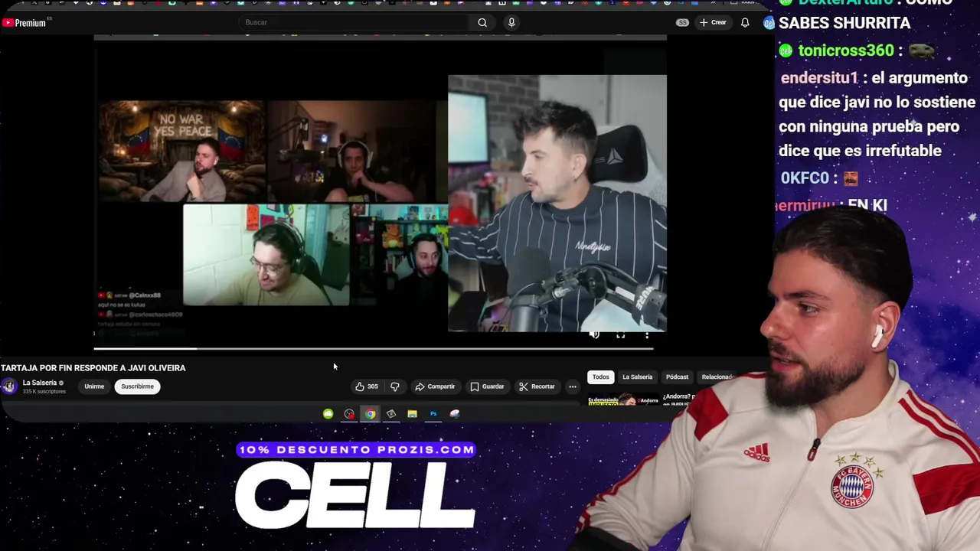This screenshot has height=551, width=980.
Task: Click the Crear button
Action: tap(713, 22)
